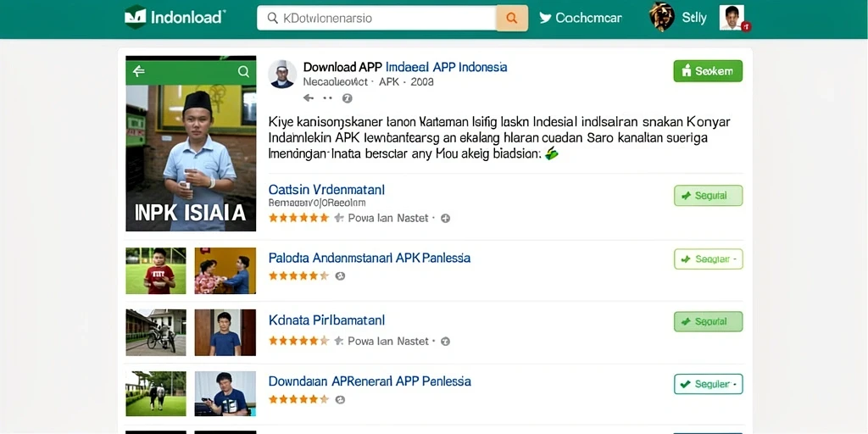Open Downdaian APRenerarl APP Panlessia link

(x=370, y=381)
